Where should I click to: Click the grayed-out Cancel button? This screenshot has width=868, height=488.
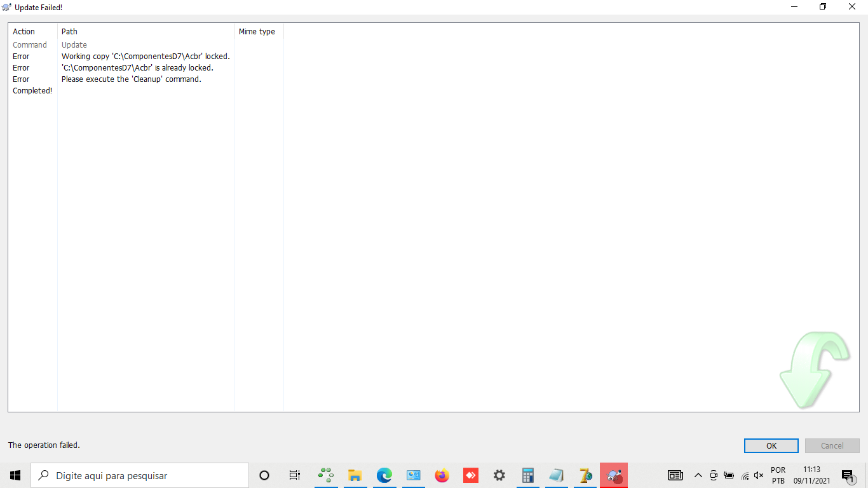[x=832, y=445]
